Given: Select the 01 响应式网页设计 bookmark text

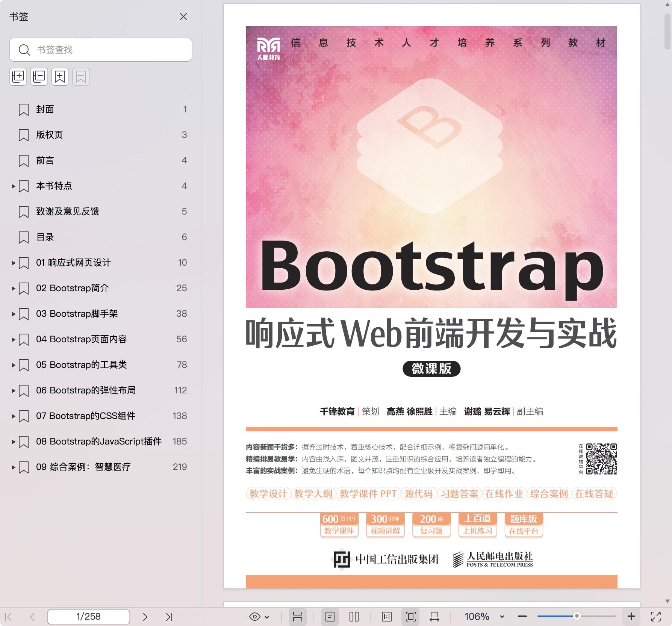Looking at the screenshot, I should coord(73,263).
